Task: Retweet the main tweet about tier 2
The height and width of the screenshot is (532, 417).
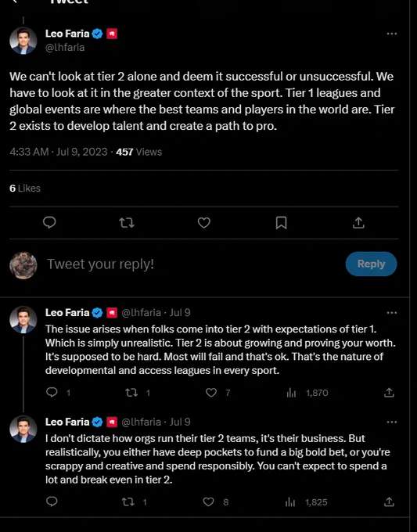Action: tap(127, 222)
